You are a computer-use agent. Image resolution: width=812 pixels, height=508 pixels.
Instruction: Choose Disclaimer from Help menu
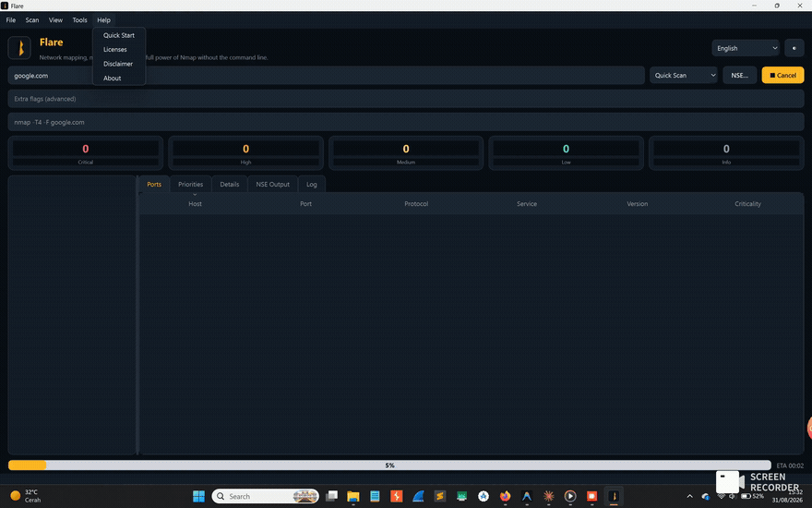click(x=117, y=64)
